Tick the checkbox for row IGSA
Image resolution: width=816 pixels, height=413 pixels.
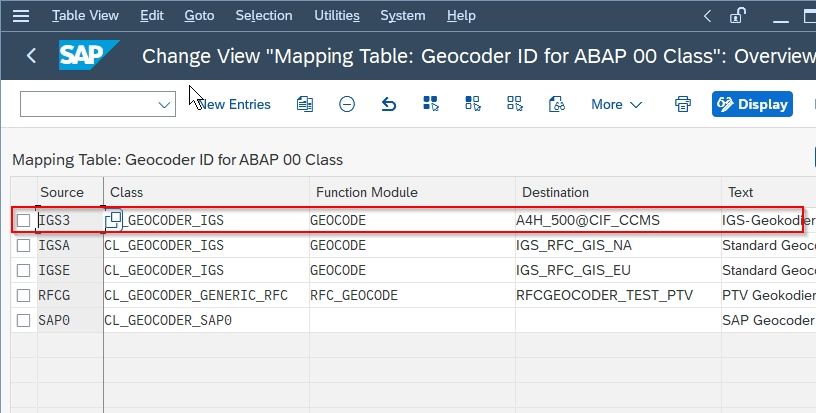point(23,246)
